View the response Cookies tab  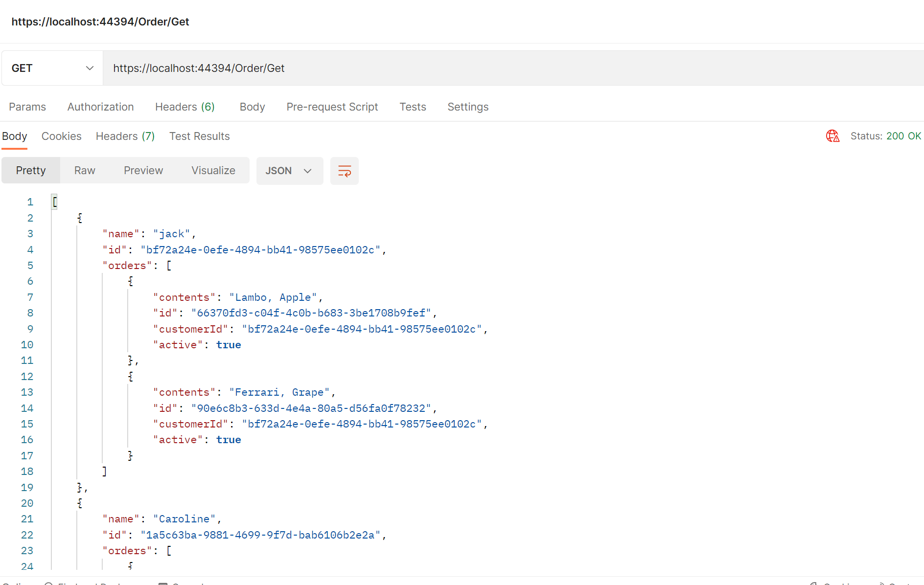pos(61,136)
